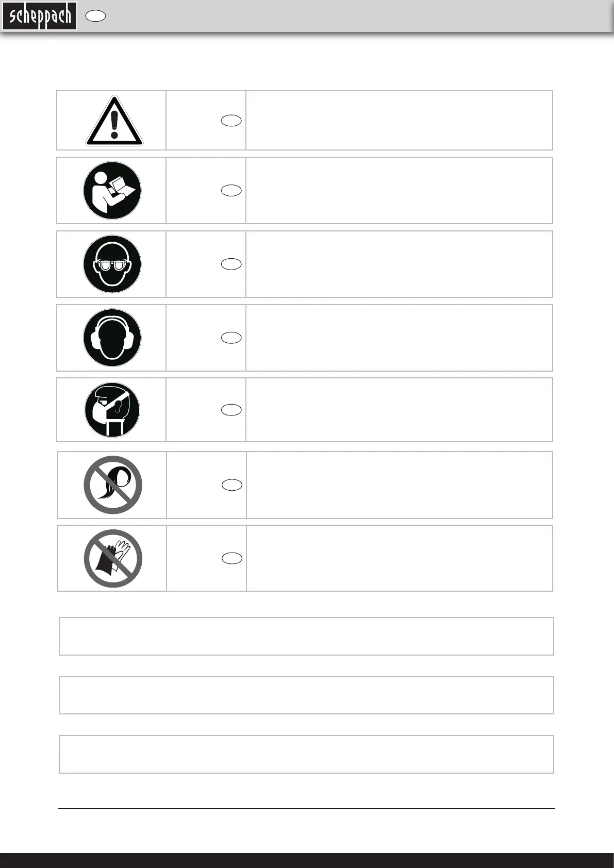Viewport: 614px width, 868px height.
Task: Select the oval marker in the ear protection row
Action: [x=231, y=338]
